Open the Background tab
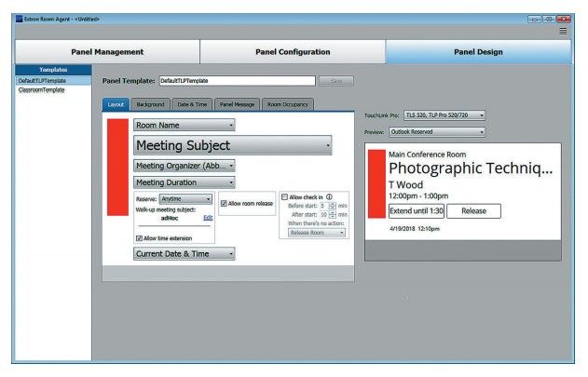Viewport: 588px width, 377px height. coord(150,104)
